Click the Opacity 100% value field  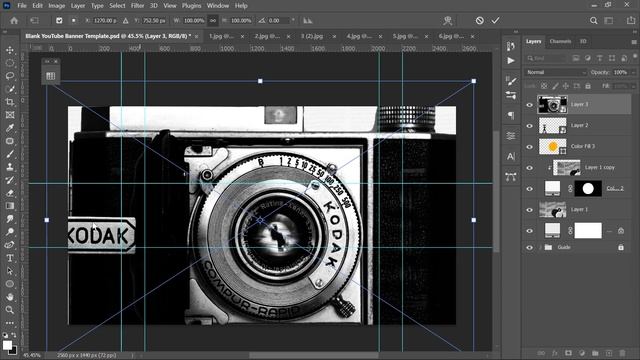620,72
